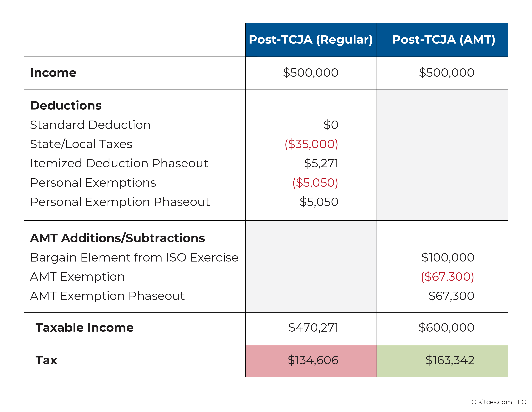Viewport: 532px width, 412px height.
Task: Select the Deductions section heading
Action: click(x=66, y=105)
